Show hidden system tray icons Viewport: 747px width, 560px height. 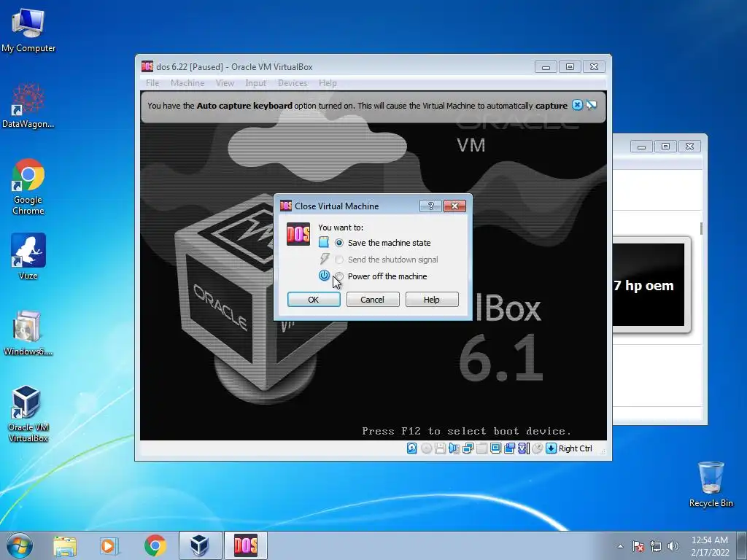pos(620,546)
